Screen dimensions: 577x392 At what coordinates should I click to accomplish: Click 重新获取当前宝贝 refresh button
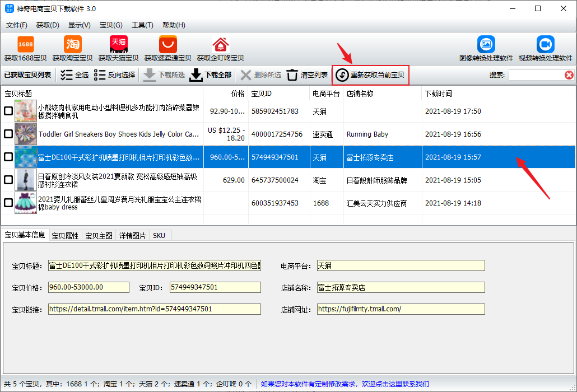tap(370, 75)
